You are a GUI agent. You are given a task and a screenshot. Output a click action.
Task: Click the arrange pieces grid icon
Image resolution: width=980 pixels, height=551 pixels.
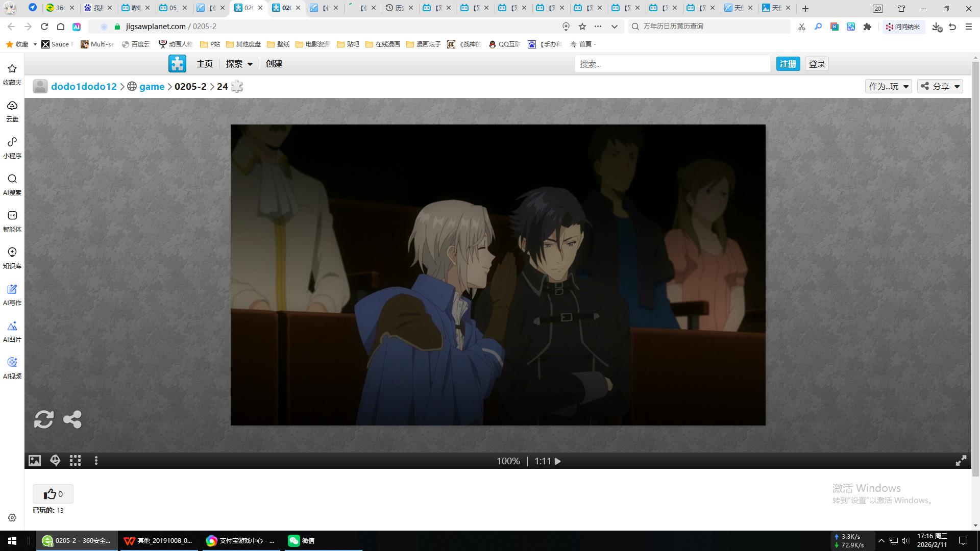click(75, 461)
